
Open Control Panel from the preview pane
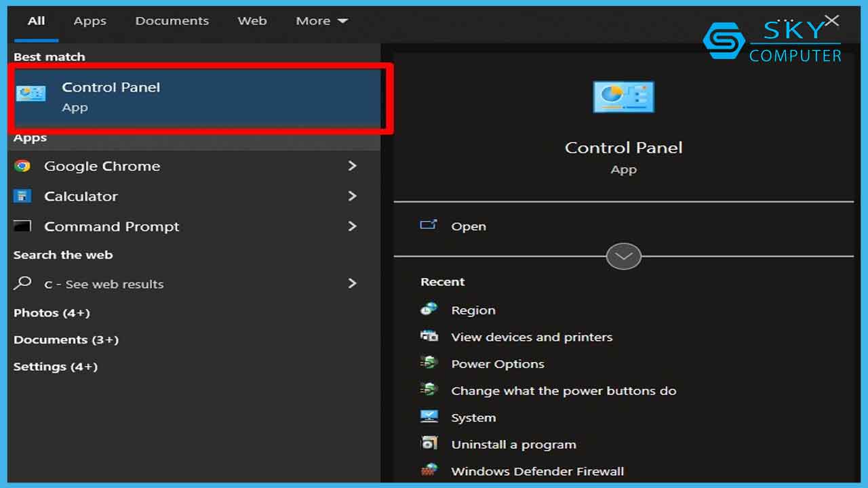[468, 226]
